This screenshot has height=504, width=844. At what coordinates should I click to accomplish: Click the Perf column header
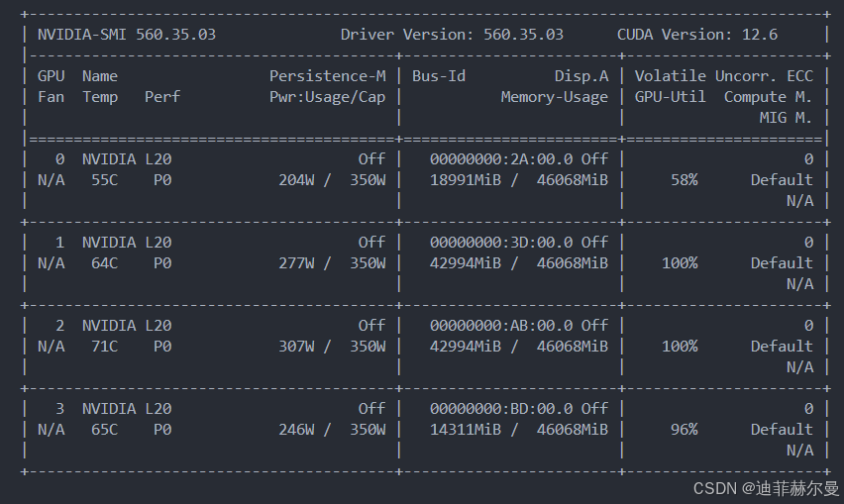click(x=162, y=97)
